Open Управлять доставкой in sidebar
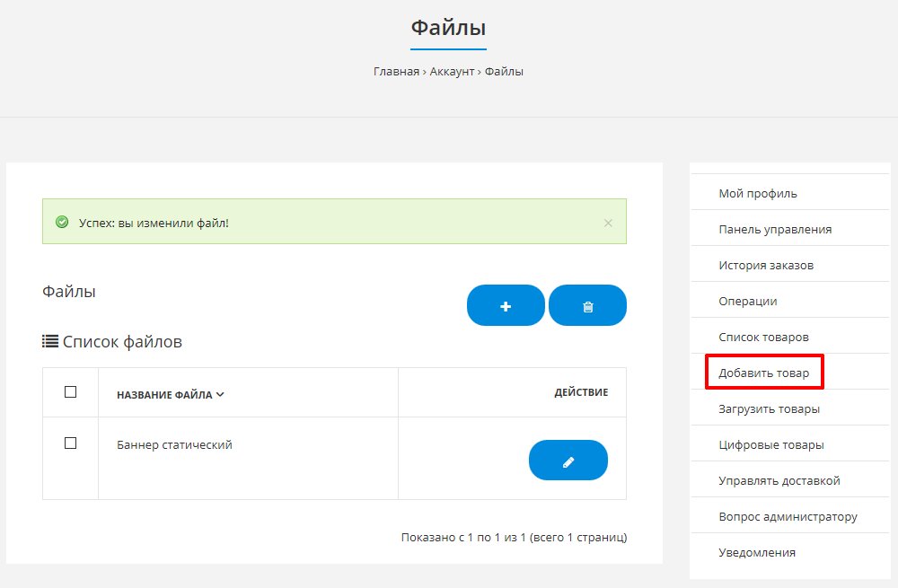The height and width of the screenshot is (588, 898). click(x=779, y=480)
